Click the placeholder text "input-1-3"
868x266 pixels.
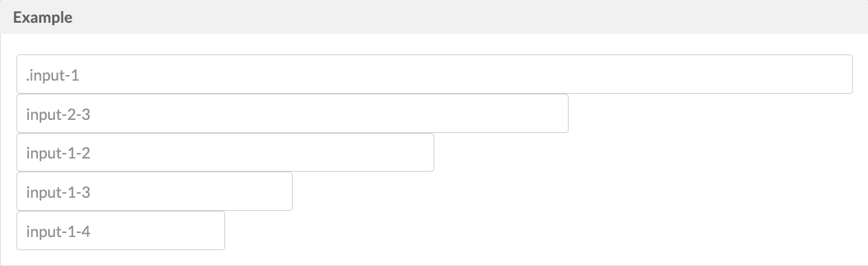coord(59,192)
